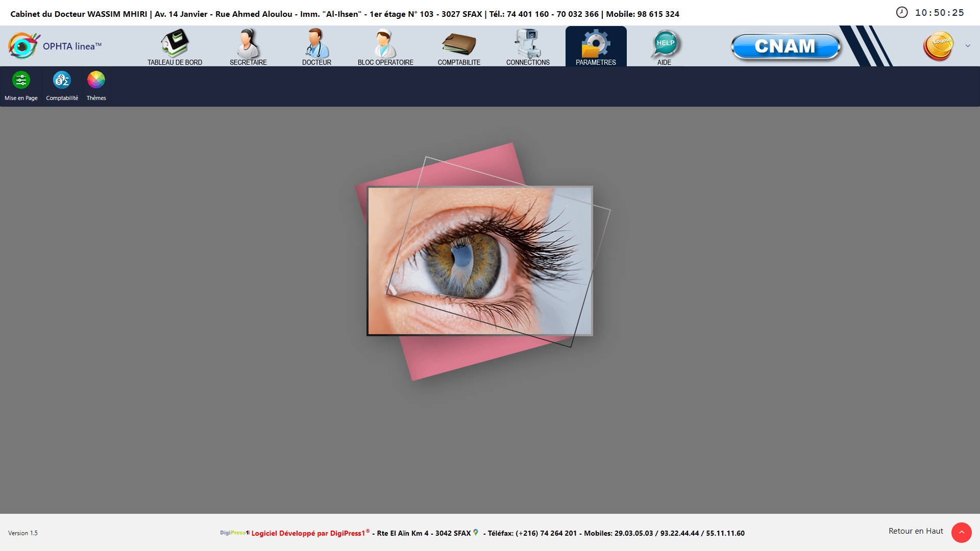The image size is (980, 551).
Task: Select the Parametres tab
Action: pyautogui.click(x=596, y=46)
